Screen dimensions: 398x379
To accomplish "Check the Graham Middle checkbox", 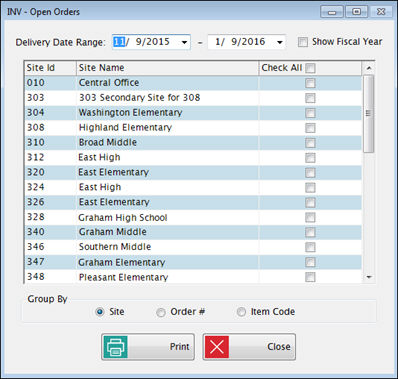I will (310, 232).
